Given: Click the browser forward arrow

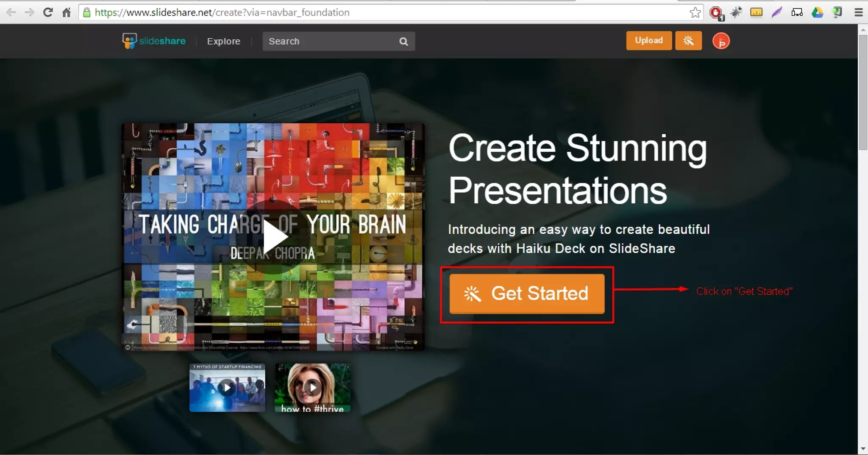Looking at the screenshot, I should click(29, 12).
